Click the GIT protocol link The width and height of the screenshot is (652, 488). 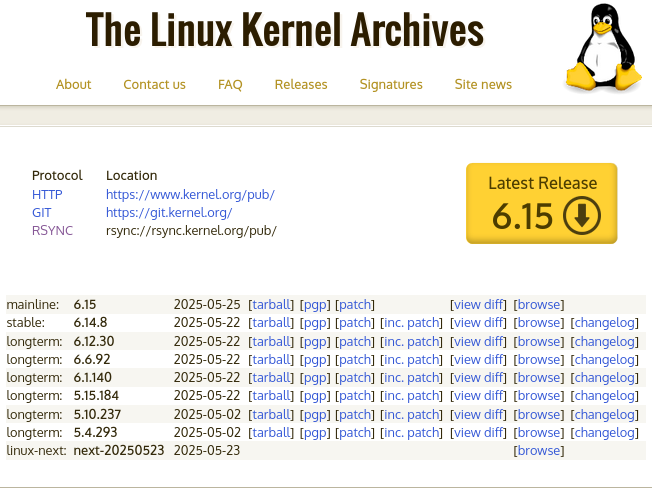coord(42,212)
